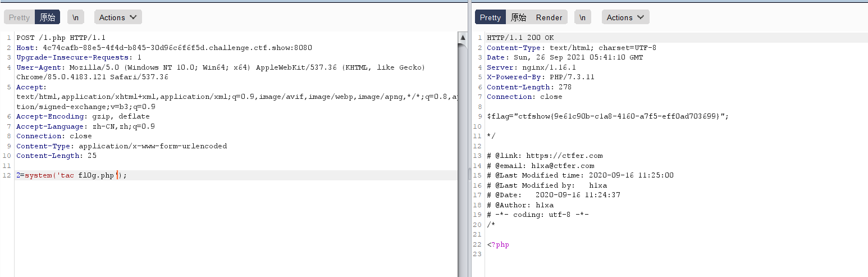Click @link https://ctfer.com line

point(545,156)
